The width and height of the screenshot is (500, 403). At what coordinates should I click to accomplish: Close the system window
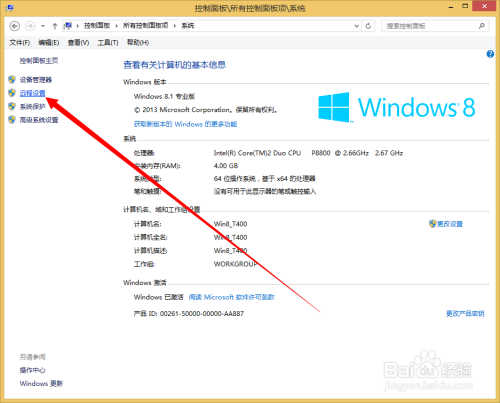click(485, 6)
